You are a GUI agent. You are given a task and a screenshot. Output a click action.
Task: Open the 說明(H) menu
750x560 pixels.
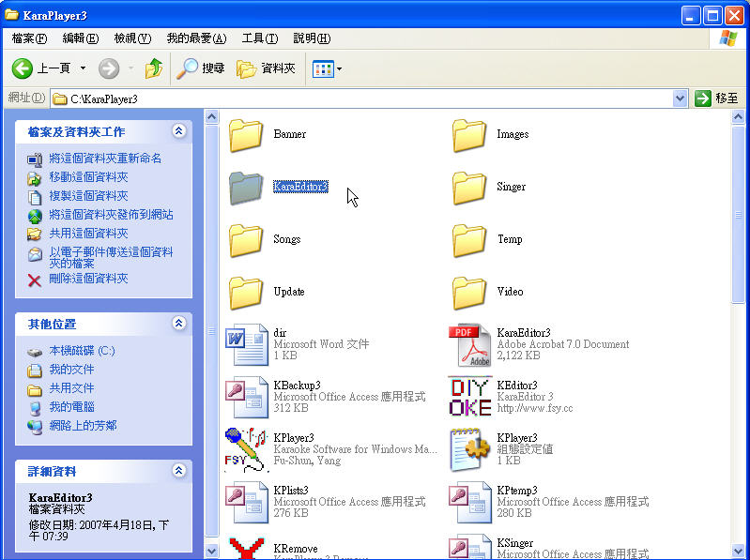[x=312, y=38]
